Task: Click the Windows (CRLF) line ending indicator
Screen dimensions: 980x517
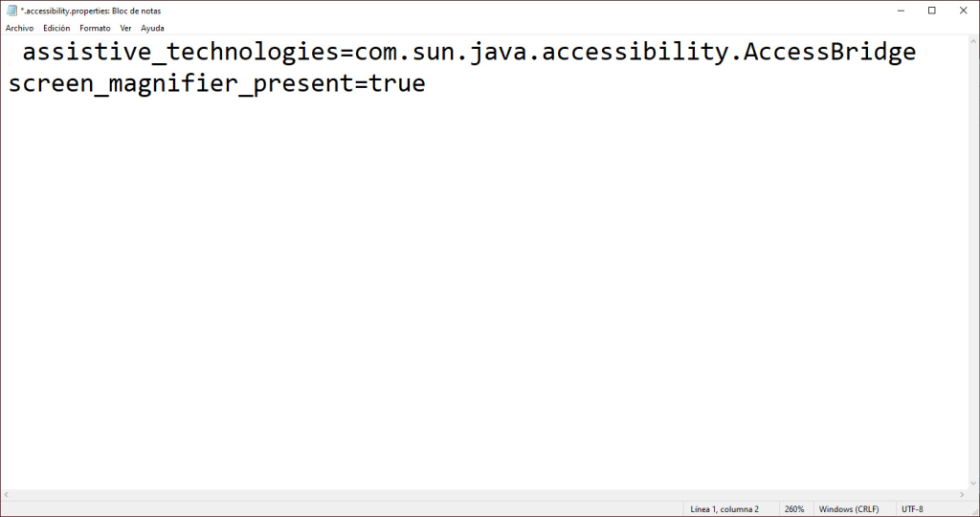Action: click(850, 509)
